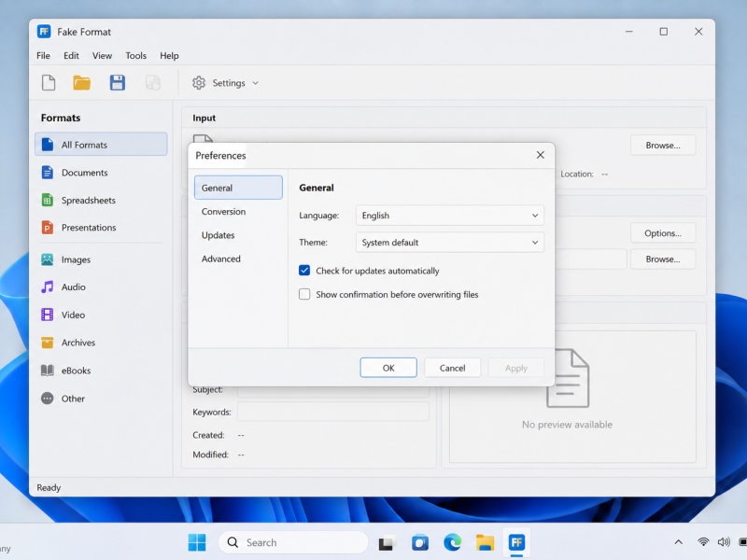The height and width of the screenshot is (560, 747).
Task: Open the File menu
Action: (x=43, y=56)
